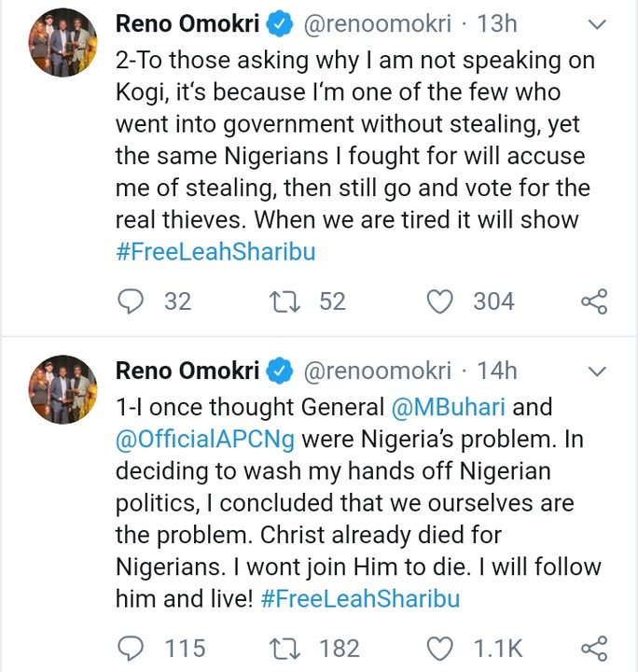
Task: Retweet the tweet mentioning @MBuhari
Action: tap(277, 647)
